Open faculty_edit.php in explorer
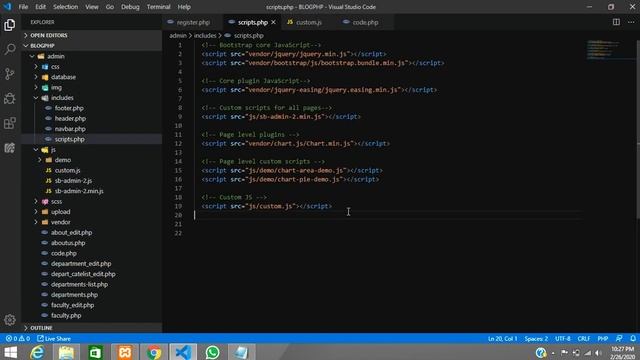Image resolution: width=640 pixels, height=360 pixels. click(72, 305)
